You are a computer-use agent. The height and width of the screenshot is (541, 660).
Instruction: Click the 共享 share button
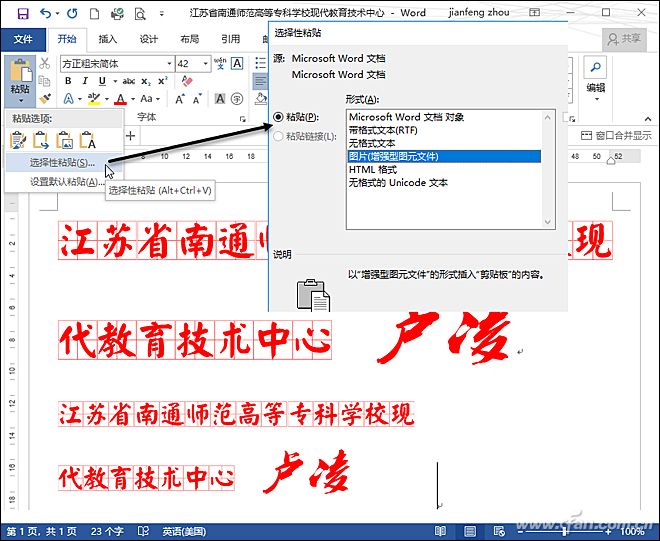coord(624,39)
